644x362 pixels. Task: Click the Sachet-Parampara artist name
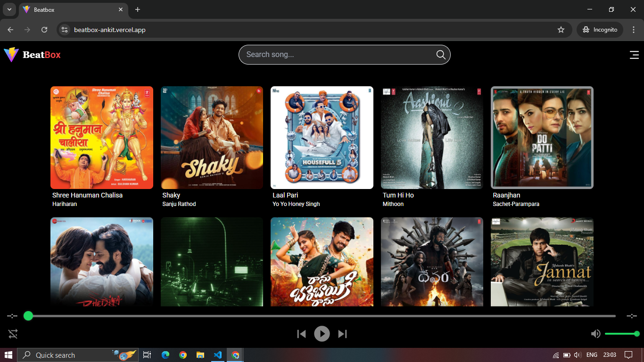coord(516,204)
